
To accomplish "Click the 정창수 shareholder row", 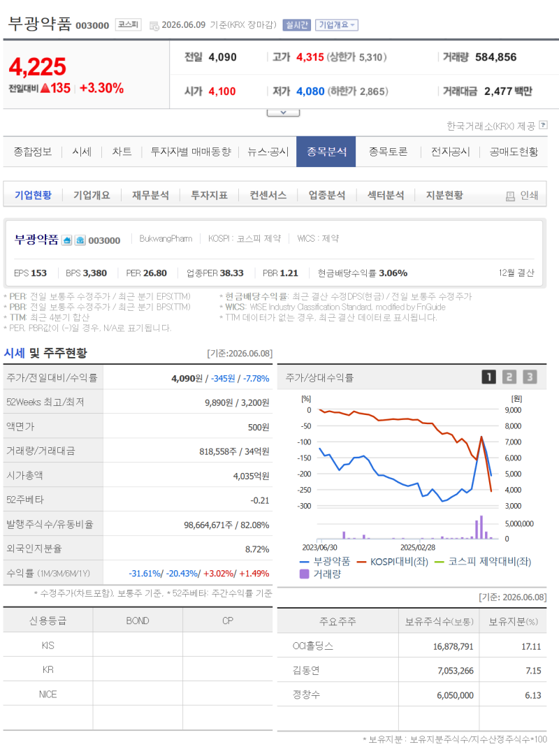I will click(412, 695).
